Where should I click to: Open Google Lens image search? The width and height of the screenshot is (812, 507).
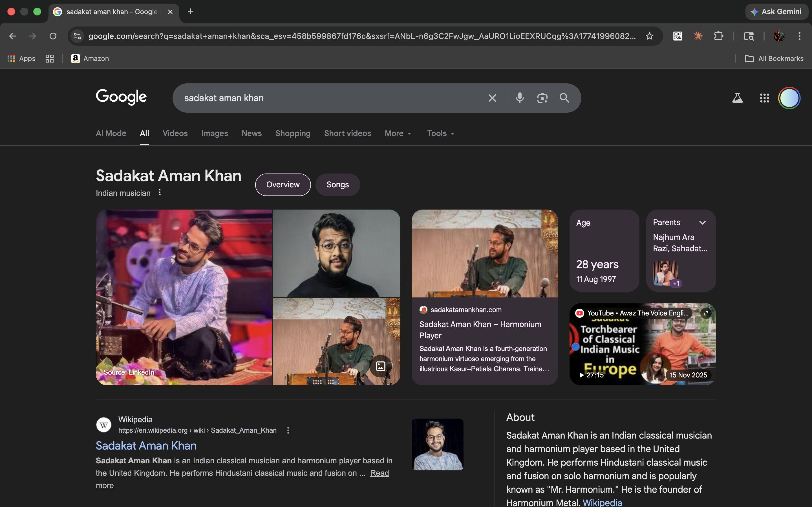pos(542,98)
